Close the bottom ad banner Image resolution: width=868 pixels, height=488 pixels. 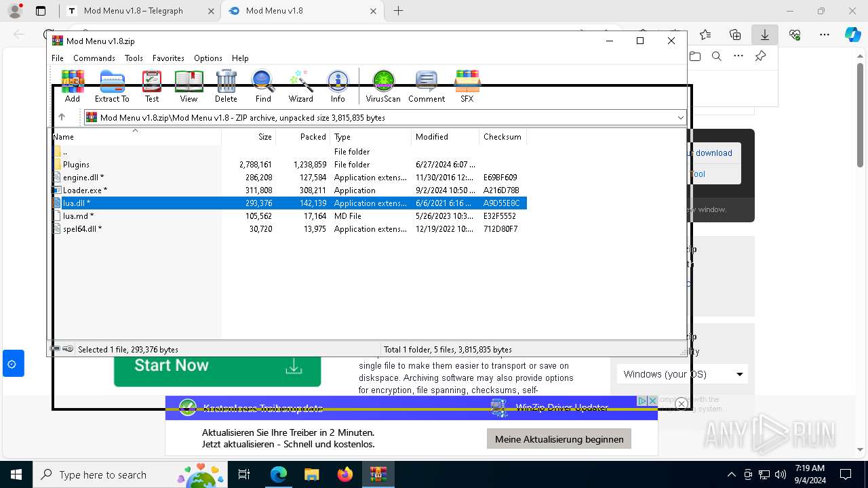pyautogui.click(x=682, y=404)
